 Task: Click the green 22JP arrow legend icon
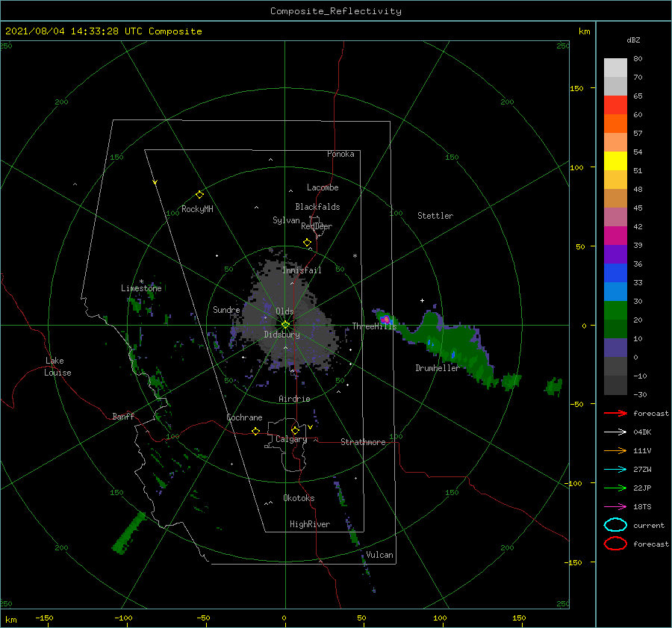(x=615, y=488)
